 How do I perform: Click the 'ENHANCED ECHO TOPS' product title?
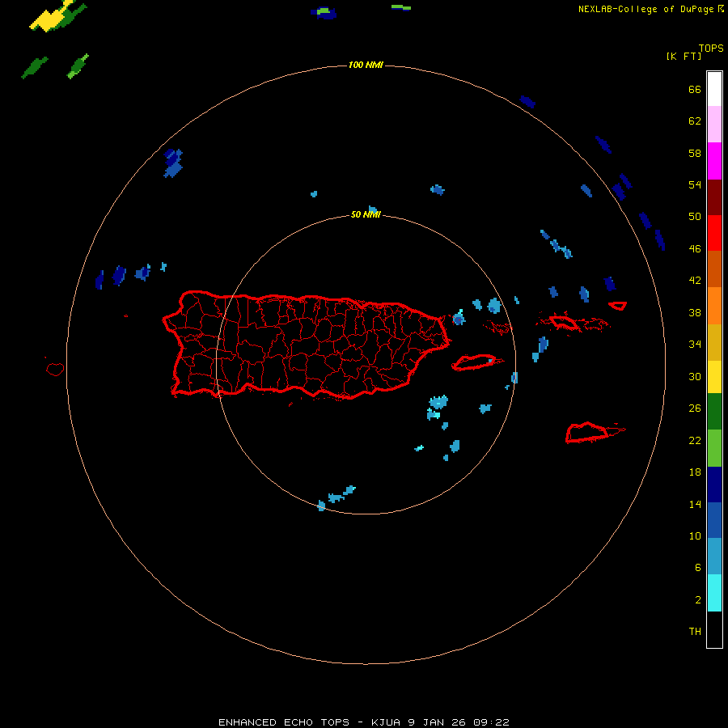pos(284,722)
